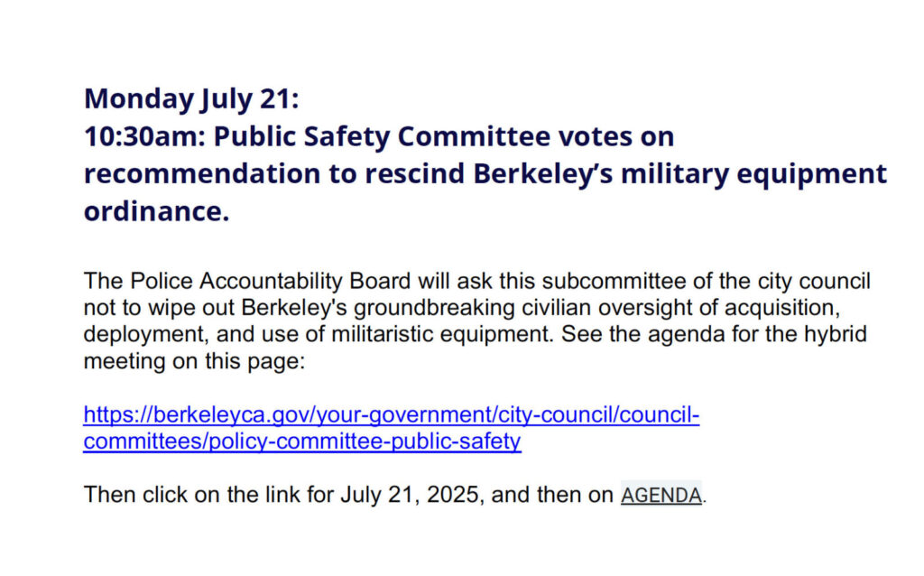Click the heading word 'ordinance.'
924x576 pixels.
tap(156, 211)
